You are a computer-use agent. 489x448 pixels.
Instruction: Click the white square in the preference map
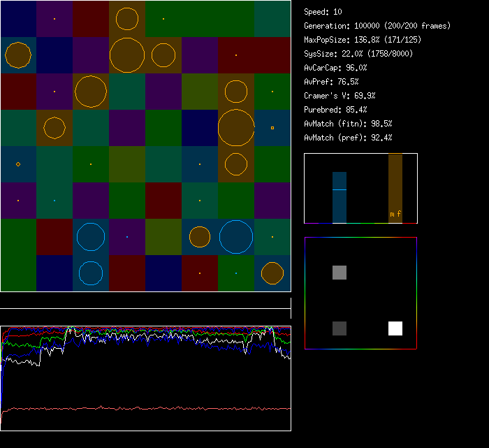tap(395, 328)
